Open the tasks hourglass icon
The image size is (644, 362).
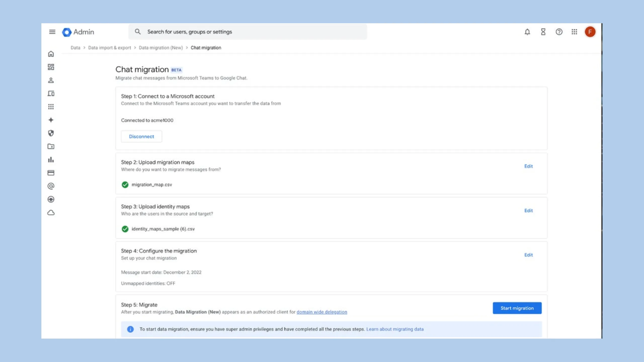[x=543, y=32]
